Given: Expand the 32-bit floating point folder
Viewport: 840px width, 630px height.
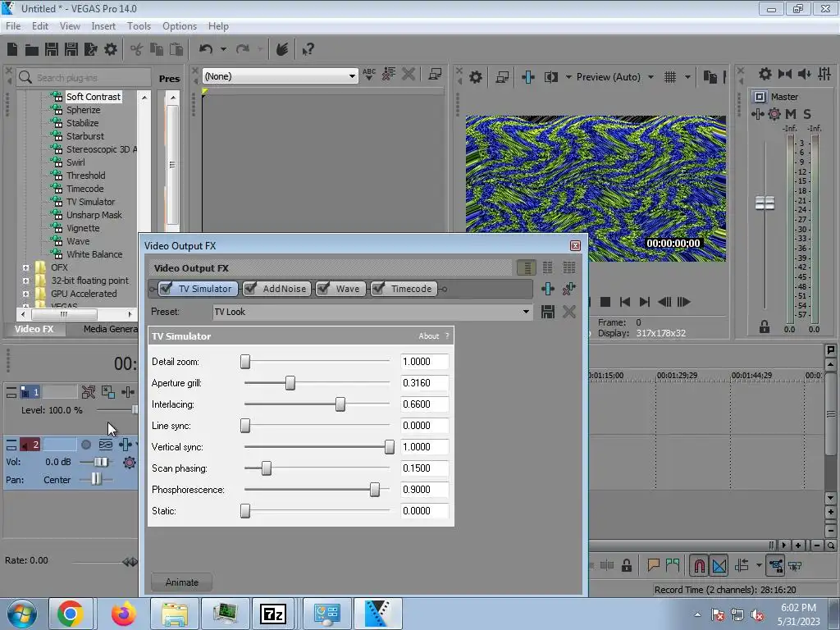Looking at the screenshot, I should (25, 281).
